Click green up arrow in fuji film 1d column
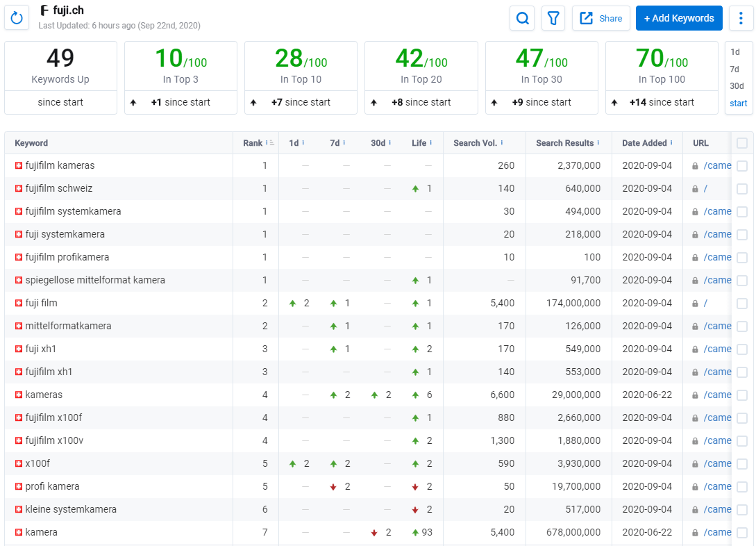Screen dimensions: 756x546 [292, 304]
